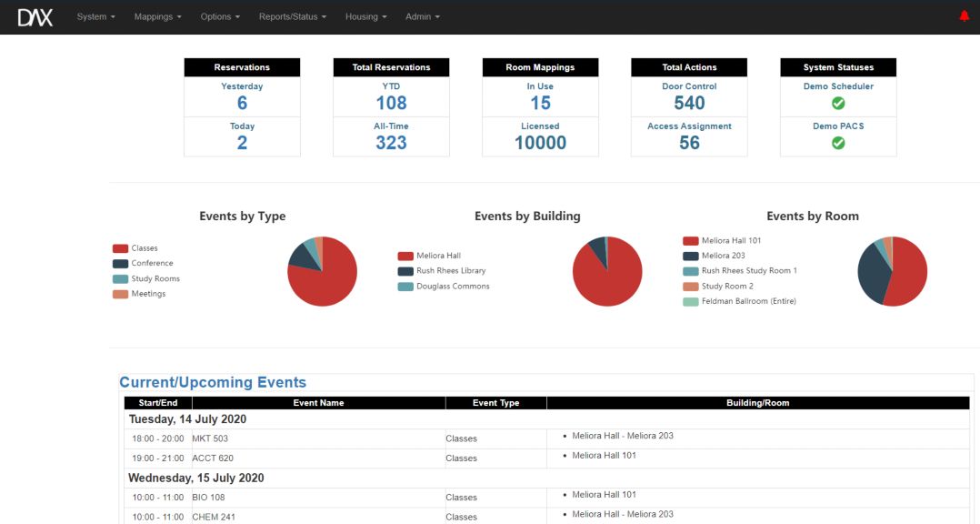Click the DAX logo in navbar
The image size is (980, 524).
point(35,16)
